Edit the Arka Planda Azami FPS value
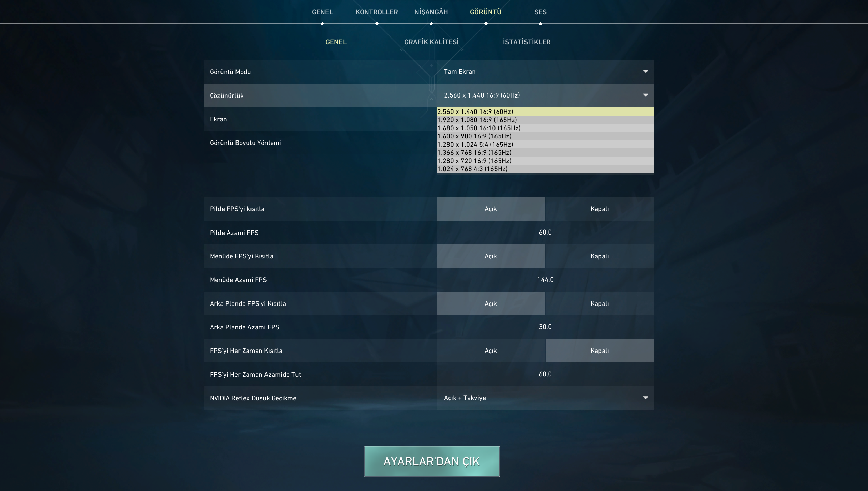 tap(545, 327)
